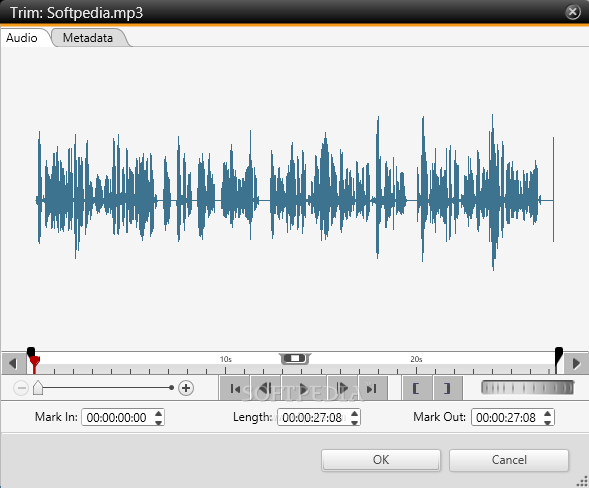589x488 pixels.
Task: Jump to start with the go-to-beginning button
Action: click(235, 388)
